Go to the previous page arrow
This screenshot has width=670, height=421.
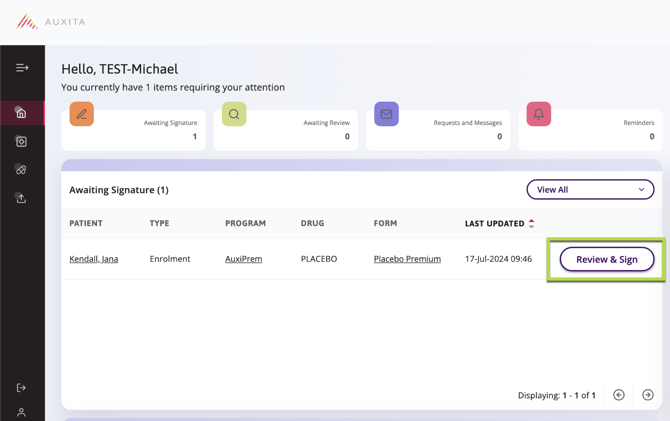[x=619, y=395]
